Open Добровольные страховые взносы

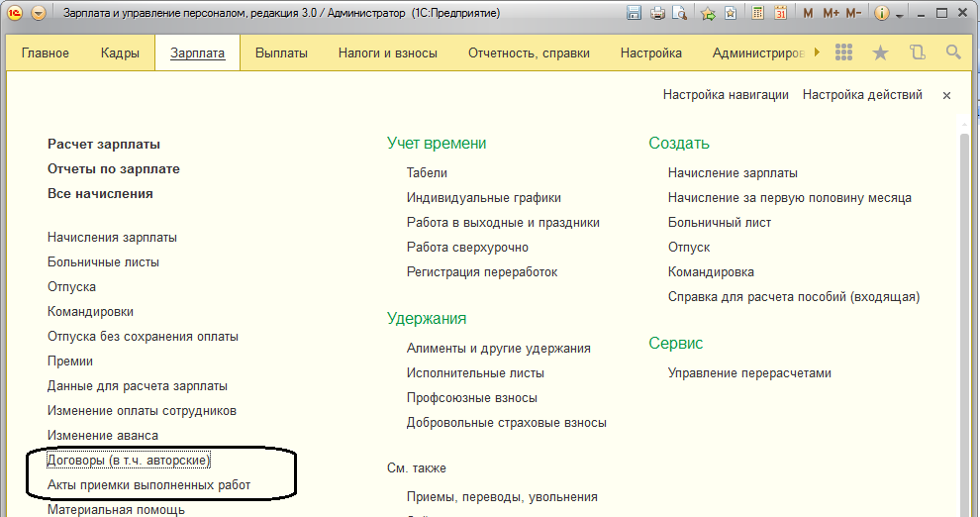click(506, 423)
